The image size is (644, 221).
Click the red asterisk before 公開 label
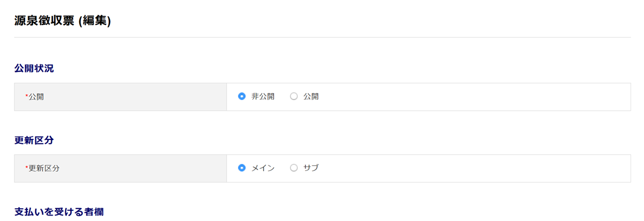(27, 96)
